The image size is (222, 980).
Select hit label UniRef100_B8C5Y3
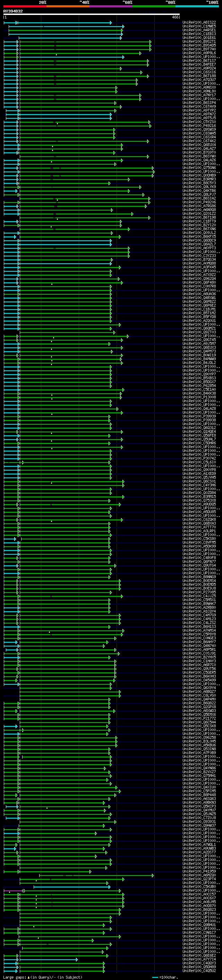pyautogui.click(x=199, y=183)
